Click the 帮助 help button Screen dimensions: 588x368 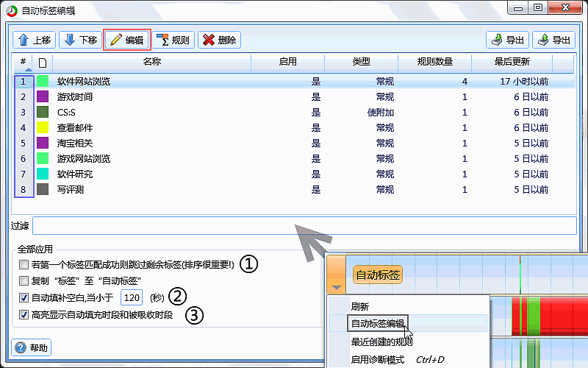[x=32, y=347]
